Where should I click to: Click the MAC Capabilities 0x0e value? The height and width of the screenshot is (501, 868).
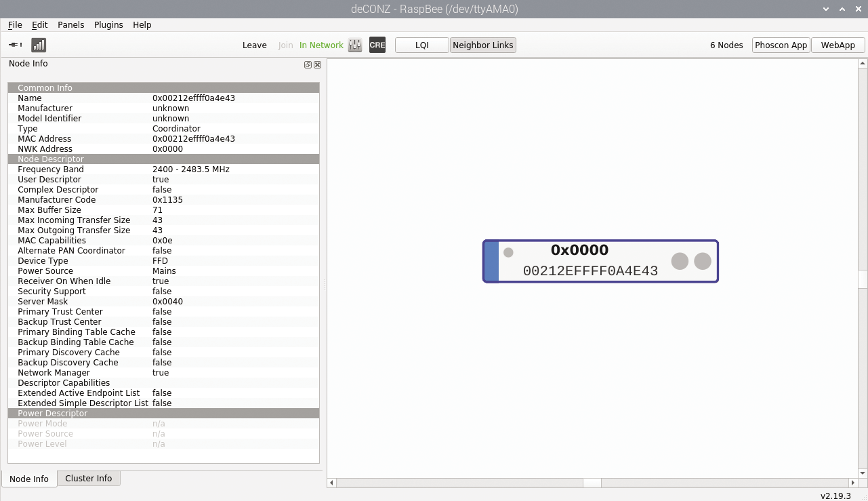162,241
